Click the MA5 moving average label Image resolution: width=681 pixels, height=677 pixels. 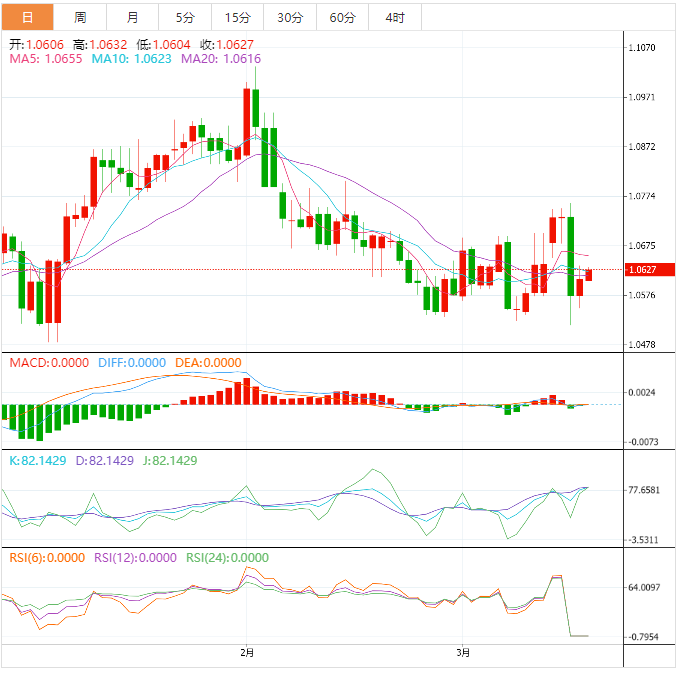click(45, 60)
